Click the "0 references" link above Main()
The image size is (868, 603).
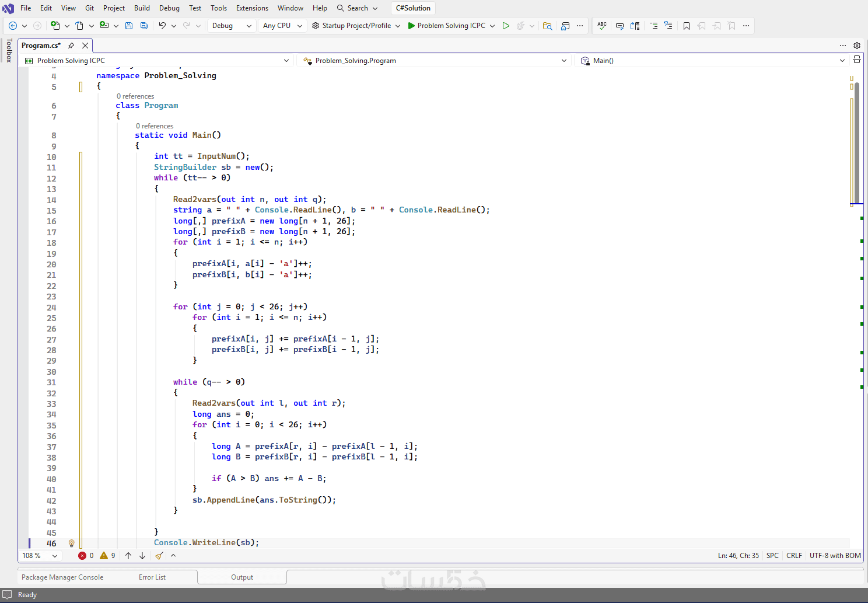154,126
